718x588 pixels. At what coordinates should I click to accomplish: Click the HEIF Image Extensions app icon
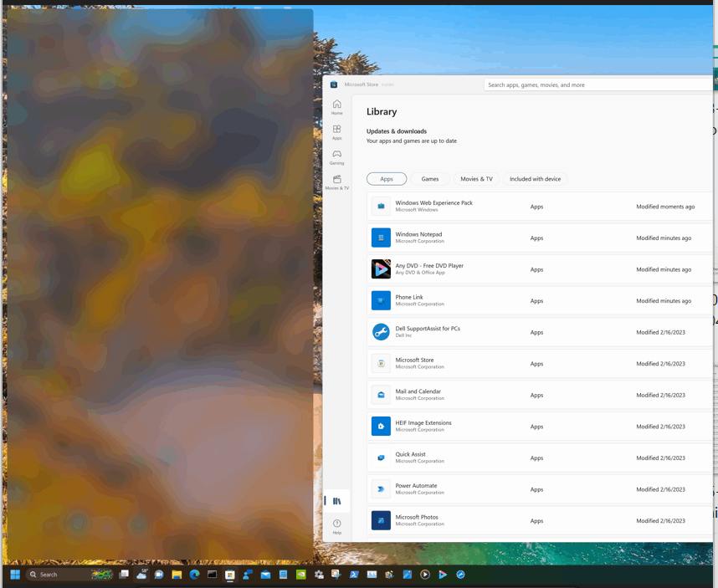tap(381, 427)
